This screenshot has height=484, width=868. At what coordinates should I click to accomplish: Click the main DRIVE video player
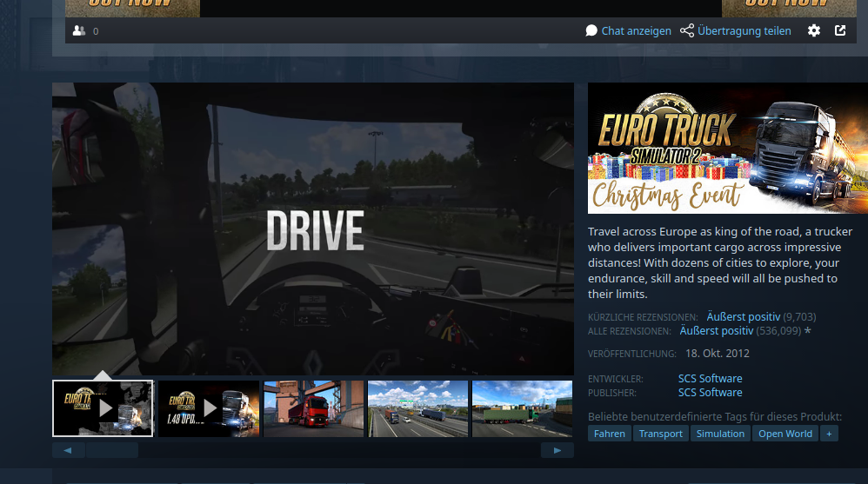(313, 229)
